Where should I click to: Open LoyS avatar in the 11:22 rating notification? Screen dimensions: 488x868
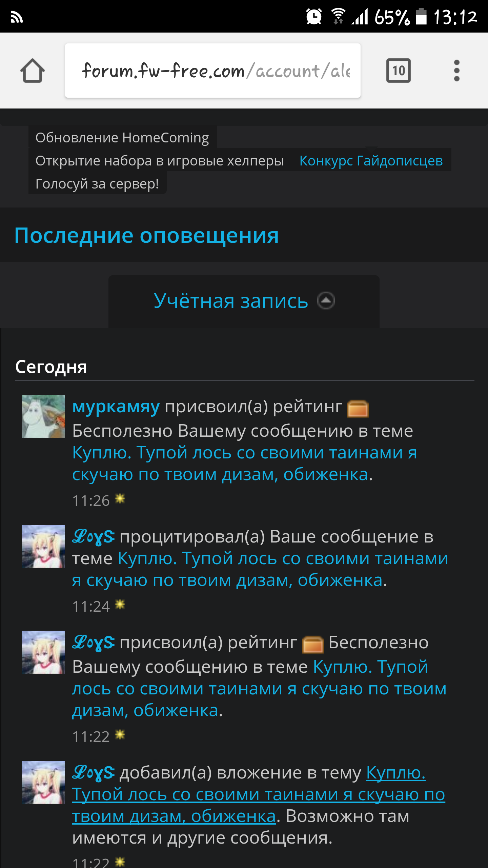click(x=43, y=652)
